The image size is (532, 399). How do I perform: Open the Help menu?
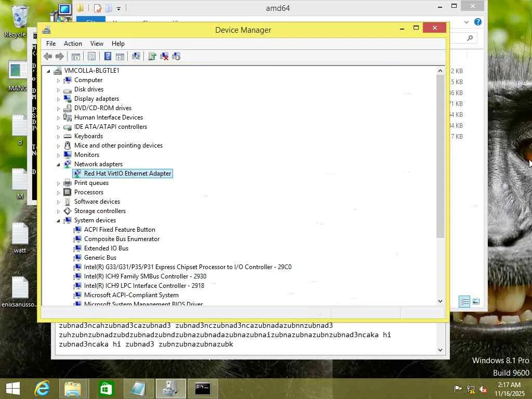tap(118, 44)
